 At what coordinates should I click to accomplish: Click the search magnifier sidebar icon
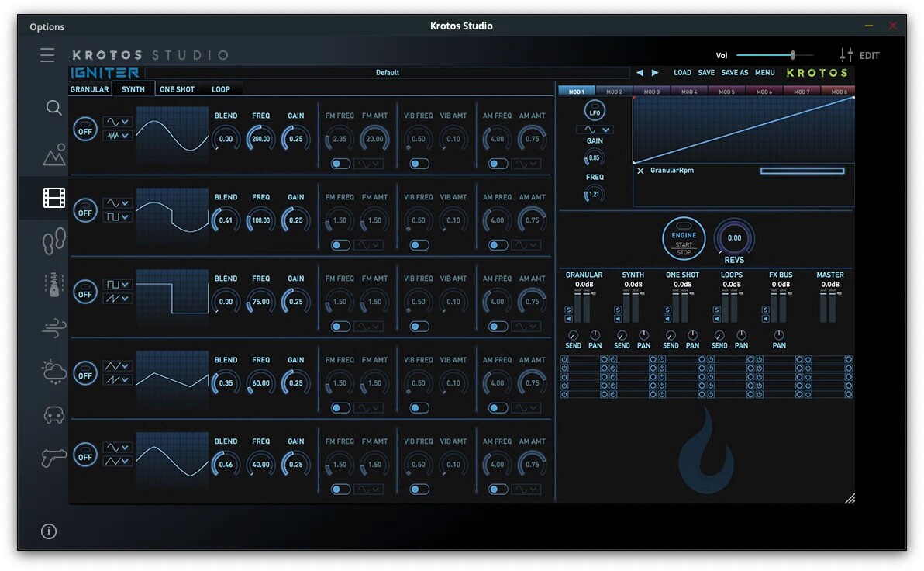point(53,108)
